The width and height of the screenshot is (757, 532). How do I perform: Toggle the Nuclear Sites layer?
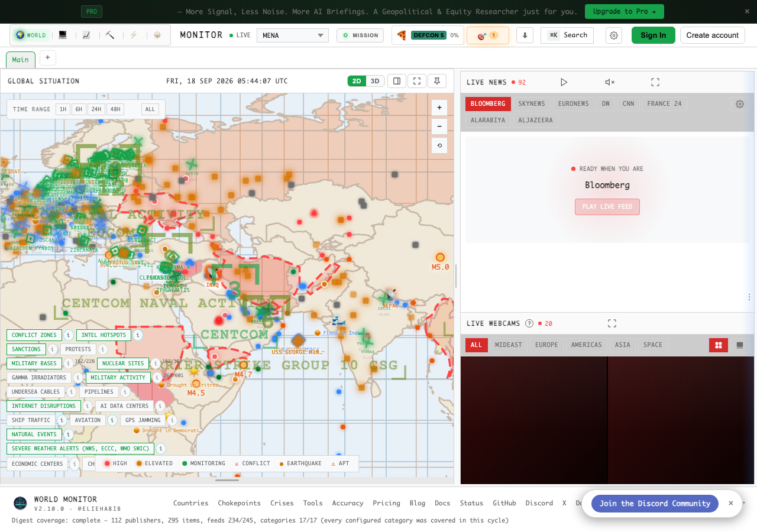tap(123, 364)
